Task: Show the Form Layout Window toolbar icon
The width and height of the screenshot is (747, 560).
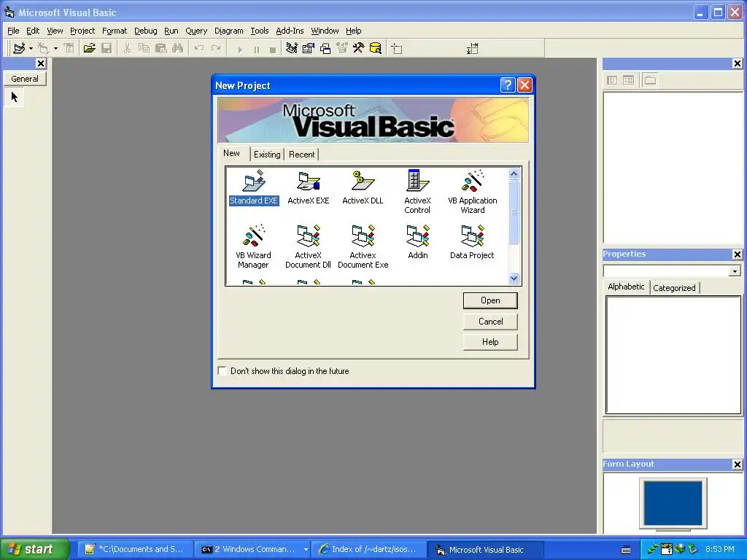Action: point(325,48)
